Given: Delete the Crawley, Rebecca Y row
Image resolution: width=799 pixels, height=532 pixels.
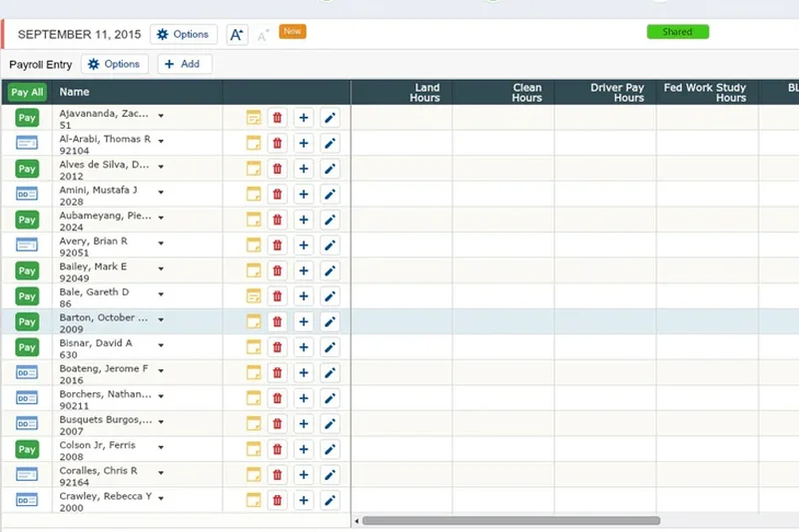Looking at the screenshot, I should point(278,499).
